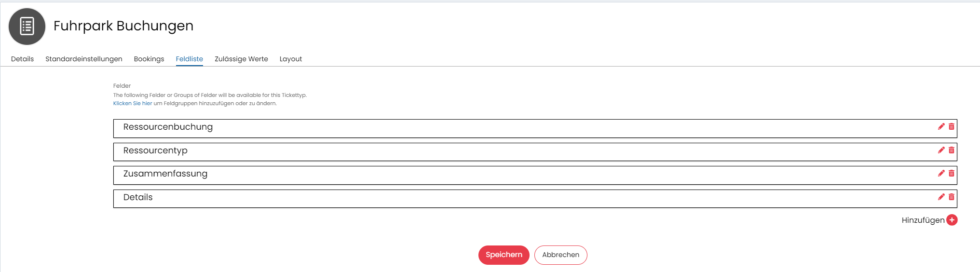This screenshot has width=980, height=272.
Task: Click the Fuhrpark Buchungen list icon
Action: click(x=27, y=27)
